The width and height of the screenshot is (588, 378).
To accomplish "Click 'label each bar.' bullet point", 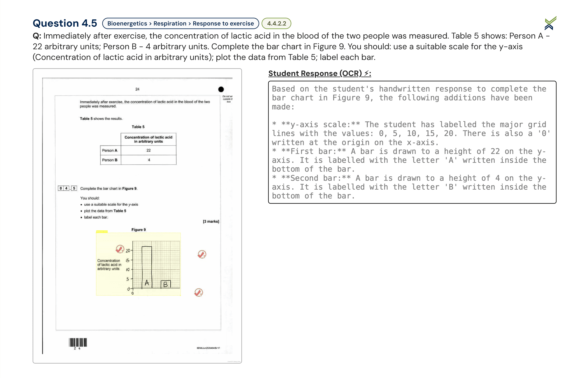I will (96, 217).
